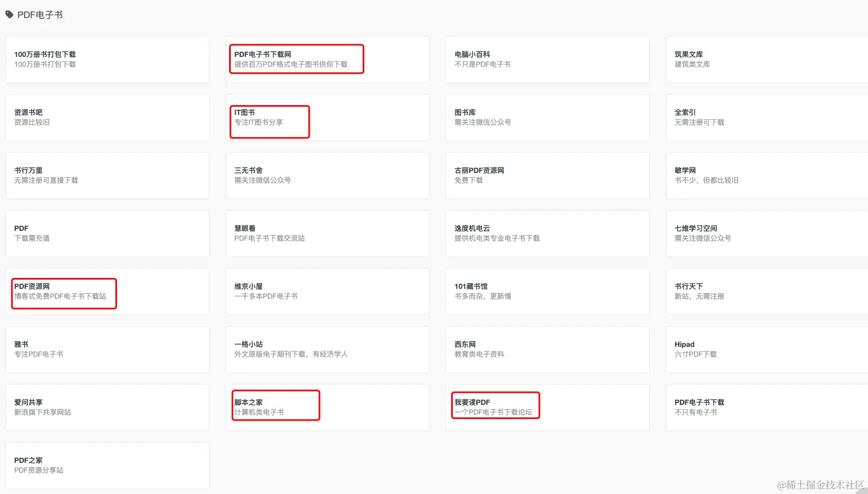Image resolution: width=868 pixels, height=494 pixels.
Task: Open 我要读PDF forum card
Action: point(547,408)
